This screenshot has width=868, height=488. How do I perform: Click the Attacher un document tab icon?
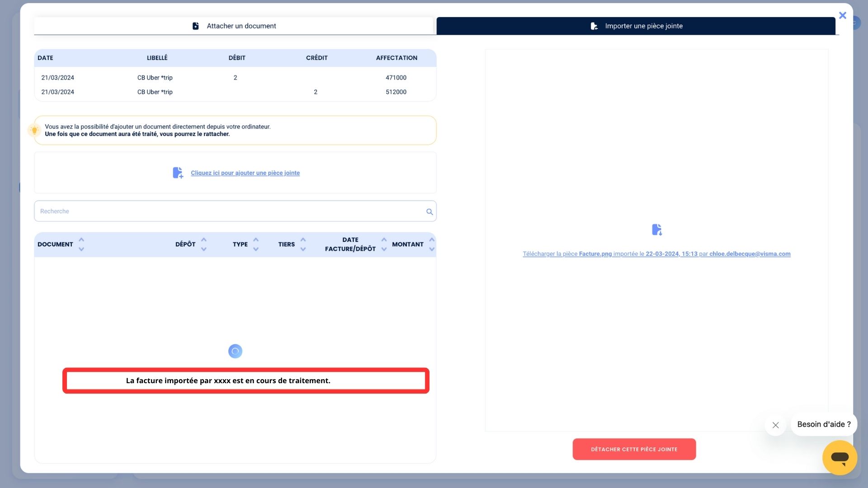pyautogui.click(x=196, y=26)
